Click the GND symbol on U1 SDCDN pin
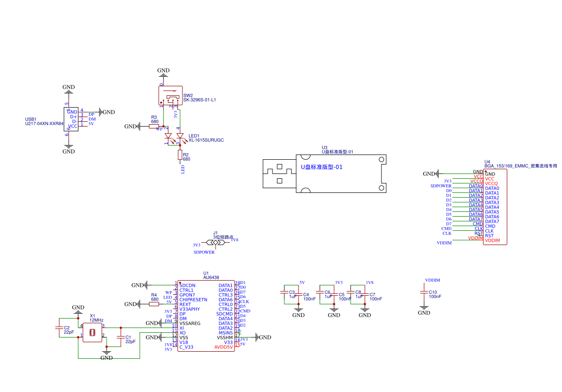This screenshot has height=392, width=562. tap(139, 285)
